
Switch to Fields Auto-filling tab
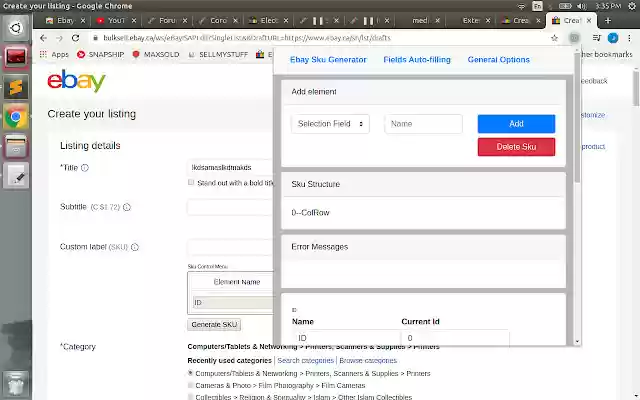coord(417,60)
